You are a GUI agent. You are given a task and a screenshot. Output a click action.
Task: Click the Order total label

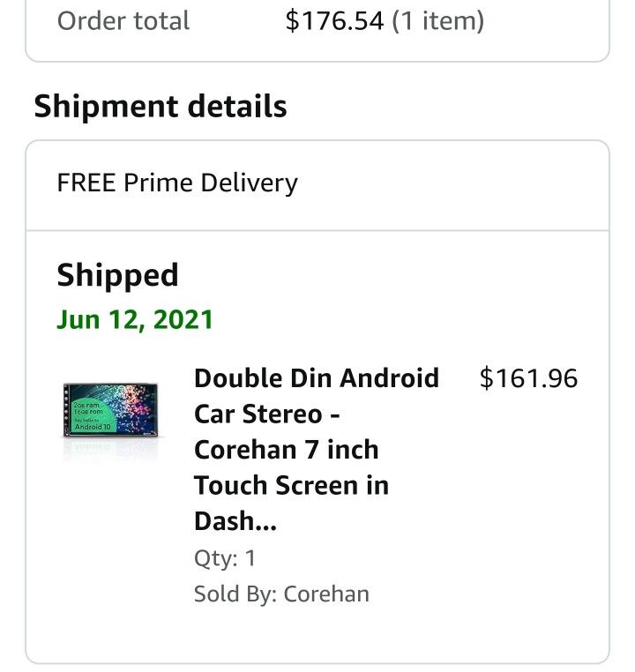click(x=123, y=20)
